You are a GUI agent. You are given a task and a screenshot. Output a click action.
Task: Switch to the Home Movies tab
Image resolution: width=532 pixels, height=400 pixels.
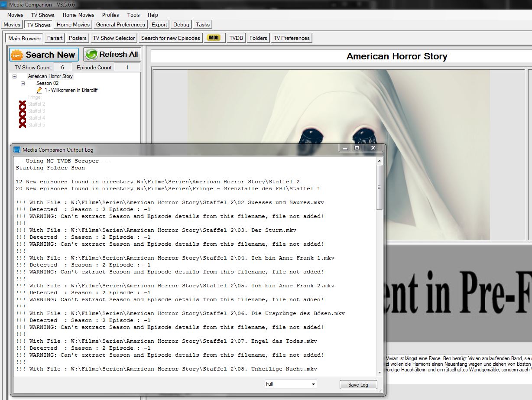(x=73, y=25)
